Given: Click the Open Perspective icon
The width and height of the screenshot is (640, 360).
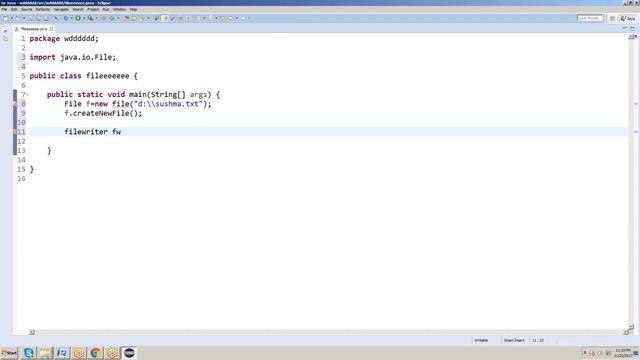Looking at the screenshot, I should [x=612, y=18].
